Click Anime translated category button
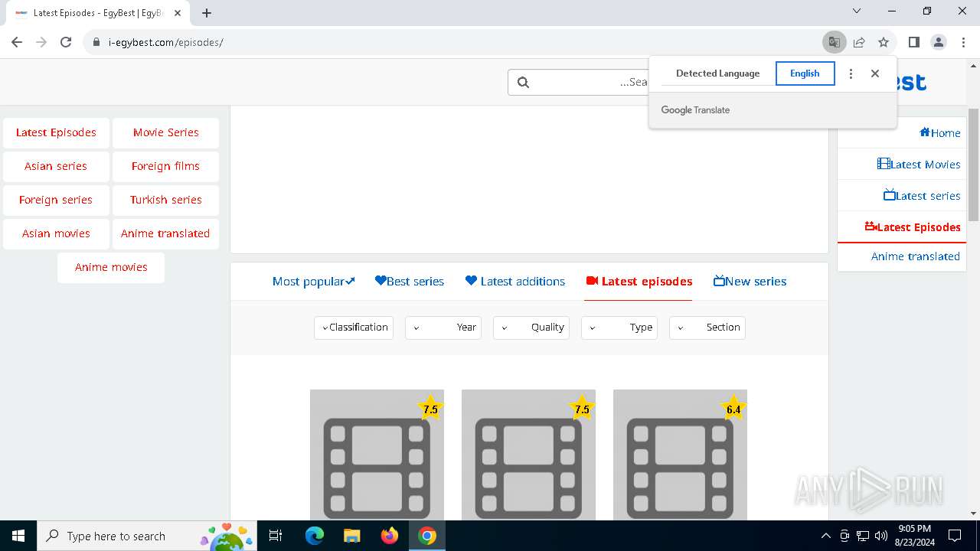Screen dimensions: 980x551 [165, 233]
